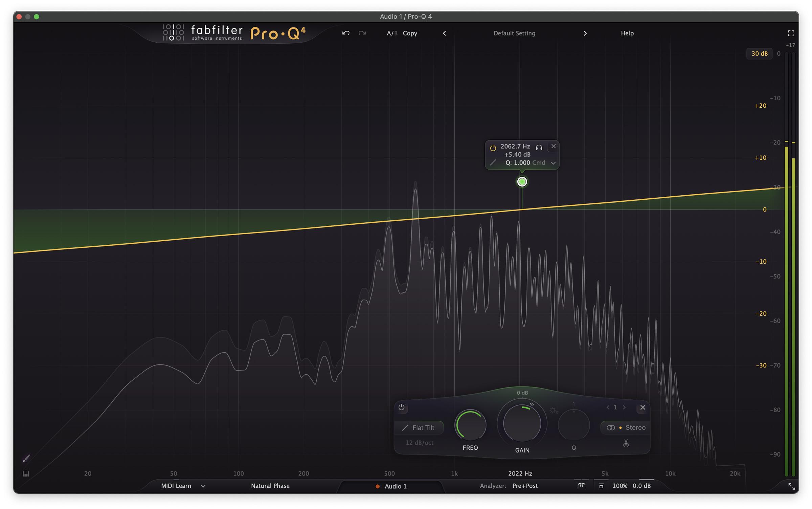The width and height of the screenshot is (812, 509).
Task: Open the 12 dB/oct slope selector
Action: [x=420, y=443]
